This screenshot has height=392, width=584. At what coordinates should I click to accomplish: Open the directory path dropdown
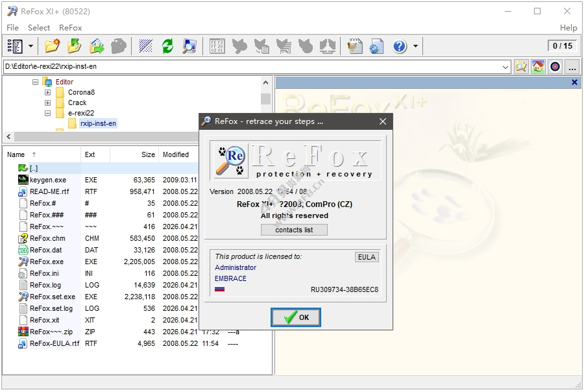506,67
